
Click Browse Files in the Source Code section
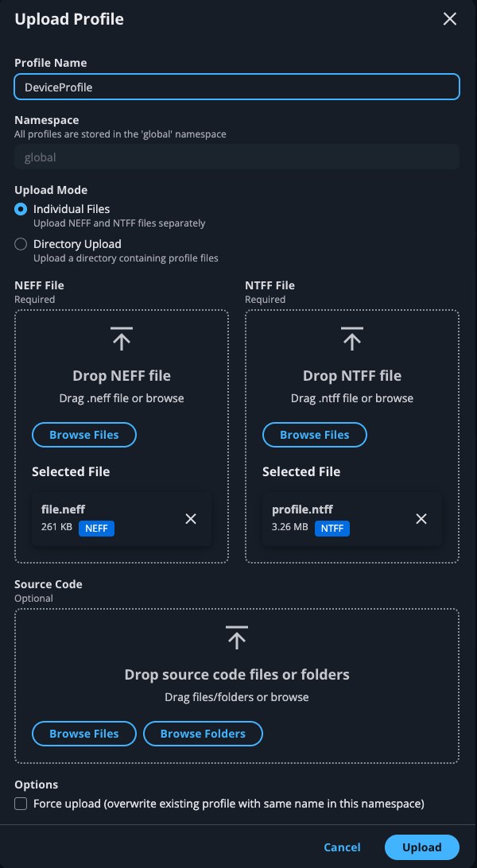pos(83,733)
